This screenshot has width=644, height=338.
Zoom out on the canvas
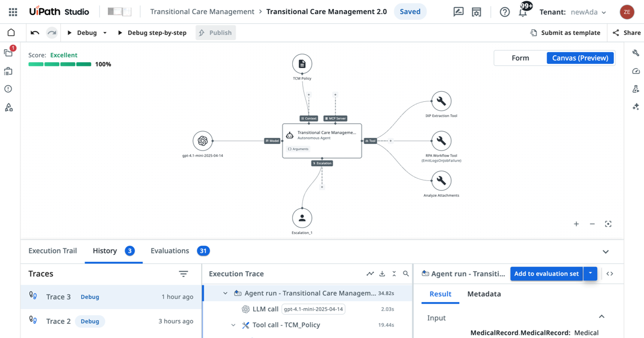click(x=592, y=224)
